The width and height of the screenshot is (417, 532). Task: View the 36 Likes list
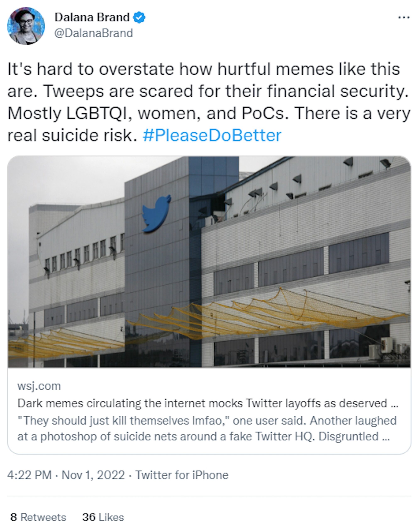[103, 517]
